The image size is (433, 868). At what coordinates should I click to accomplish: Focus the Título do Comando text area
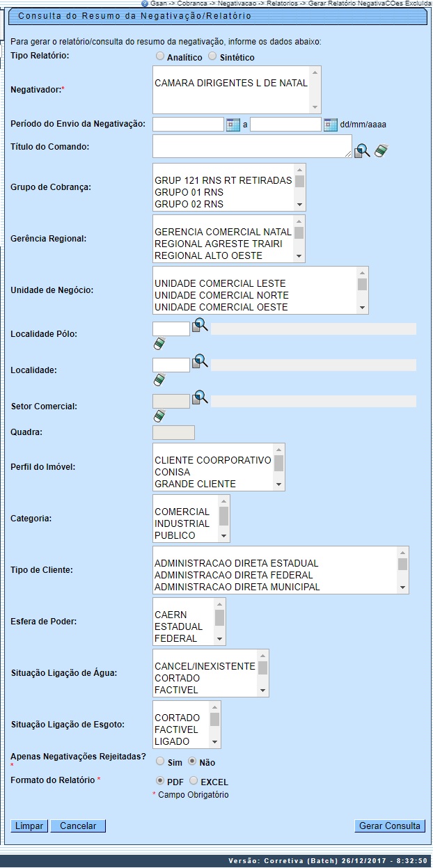pos(252,146)
